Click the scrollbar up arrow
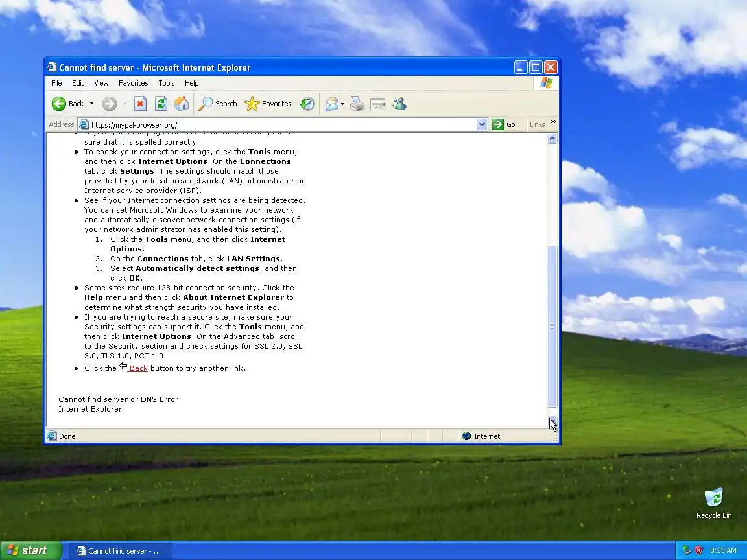 [x=552, y=139]
